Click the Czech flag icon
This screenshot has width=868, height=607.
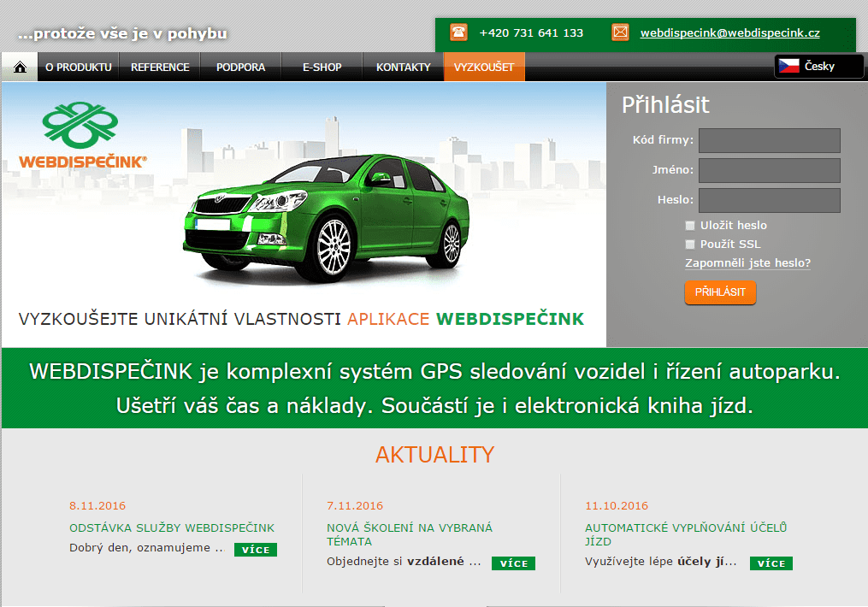pyautogui.click(x=788, y=66)
